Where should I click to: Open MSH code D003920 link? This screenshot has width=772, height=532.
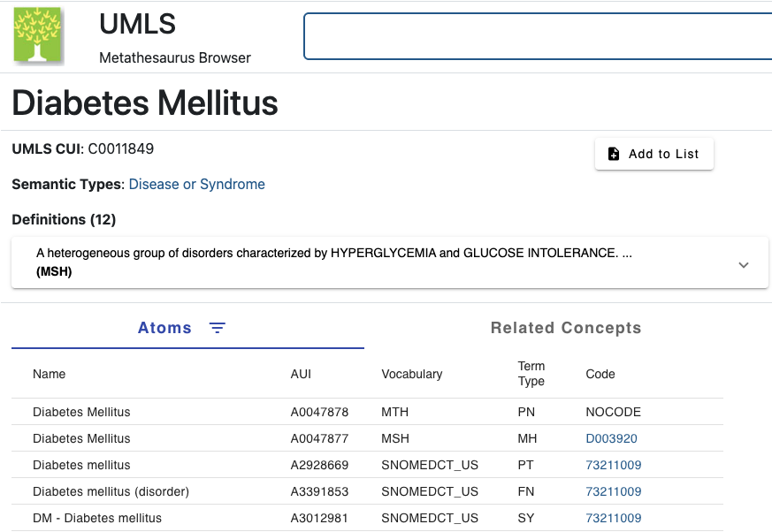click(611, 438)
